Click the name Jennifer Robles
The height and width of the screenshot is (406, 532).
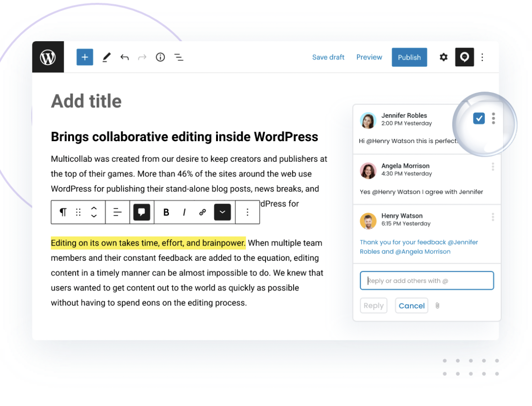(404, 115)
